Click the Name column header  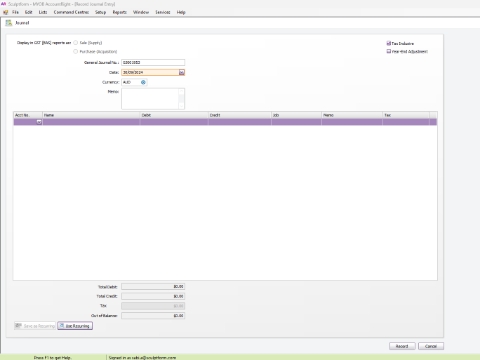click(x=91, y=115)
